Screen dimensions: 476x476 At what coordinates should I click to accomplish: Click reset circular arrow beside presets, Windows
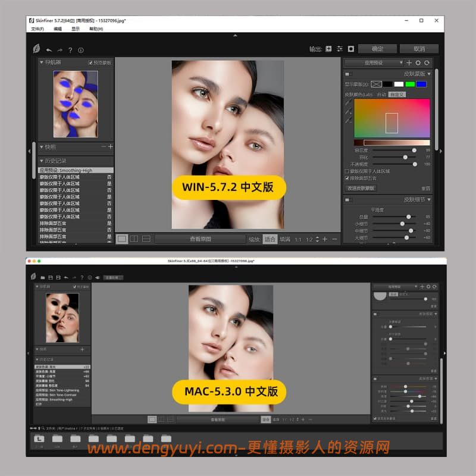(427, 63)
